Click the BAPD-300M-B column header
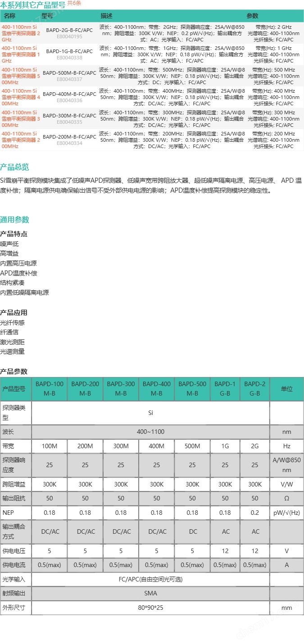This screenshot has width=304, height=644. click(121, 389)
